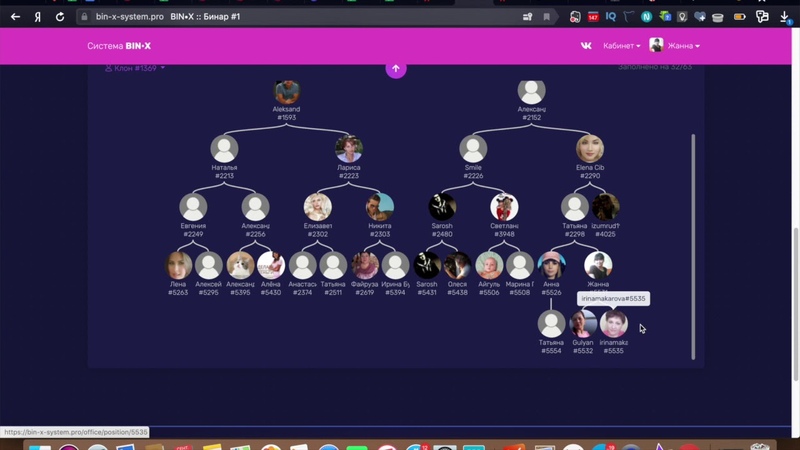The width and height of the screenshot is (800, 450).
Task: Expand the Клон #1369 dropdown
Action: coord(135,68)
